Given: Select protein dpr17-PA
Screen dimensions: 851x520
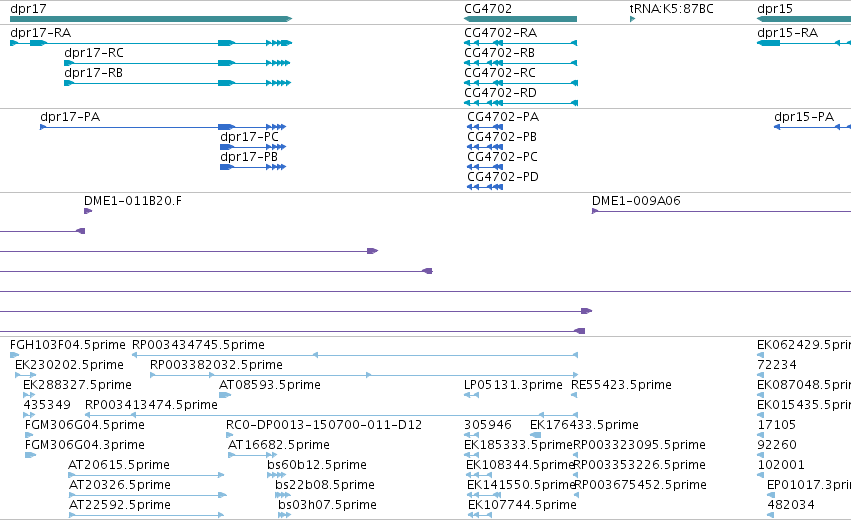Looking at the screenshot, I should click(163, 127).
